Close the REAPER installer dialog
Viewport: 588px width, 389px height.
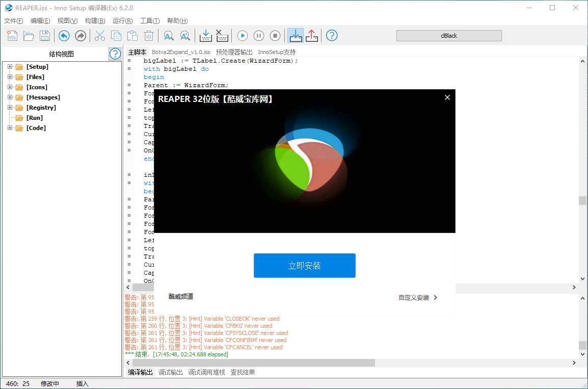[447, 97]
